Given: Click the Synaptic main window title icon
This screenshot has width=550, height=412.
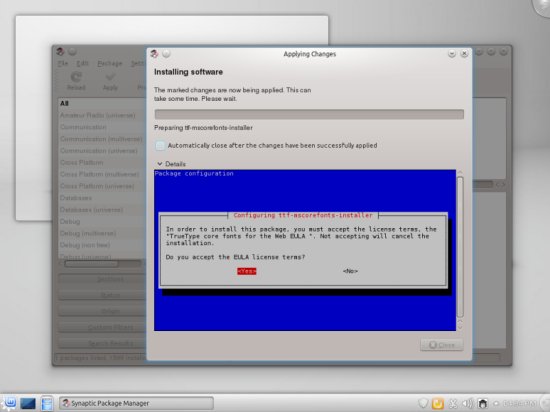Looking at the screenshot, I should coord(60,52).
